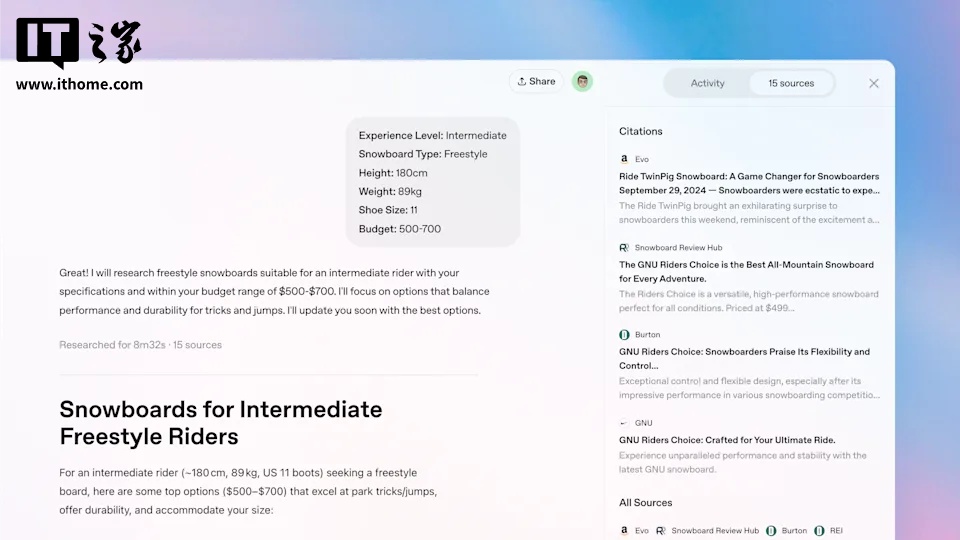Click the 'Citations' section heading
Screen dimensions: 960x540
click(x=640, y=132)
